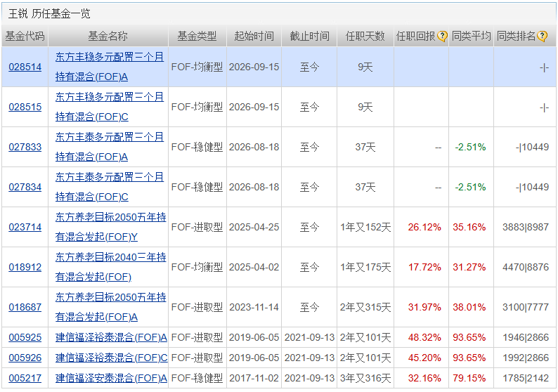The height and width of the screenshot is (392, 558).
Task: Open fund code 028515 link
Action: pos(25,107)
